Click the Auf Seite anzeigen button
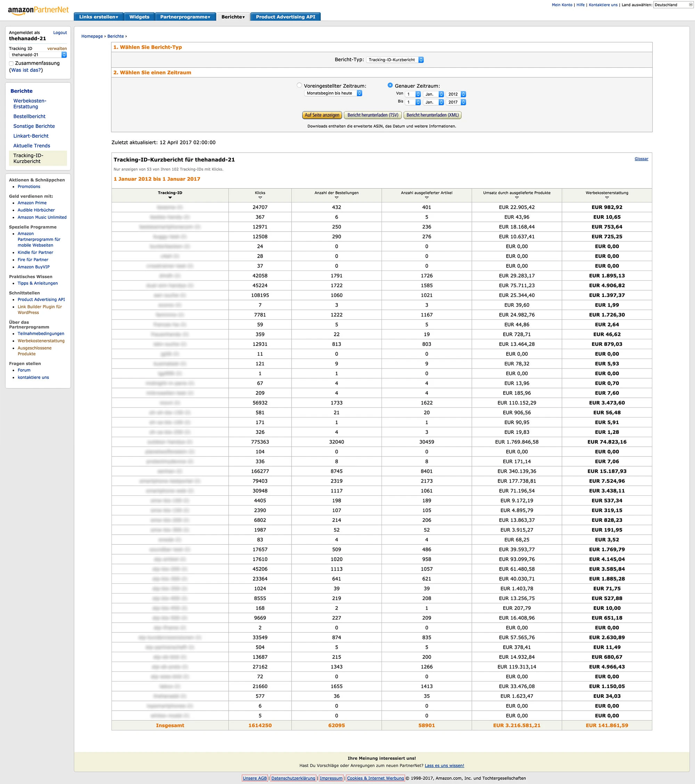The height and width of the screenshot is (784, 695). (x=322, y=115)
